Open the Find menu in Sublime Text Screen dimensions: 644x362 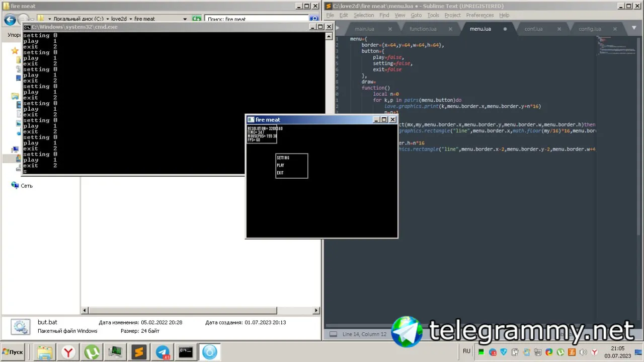[x=384, y=15]
